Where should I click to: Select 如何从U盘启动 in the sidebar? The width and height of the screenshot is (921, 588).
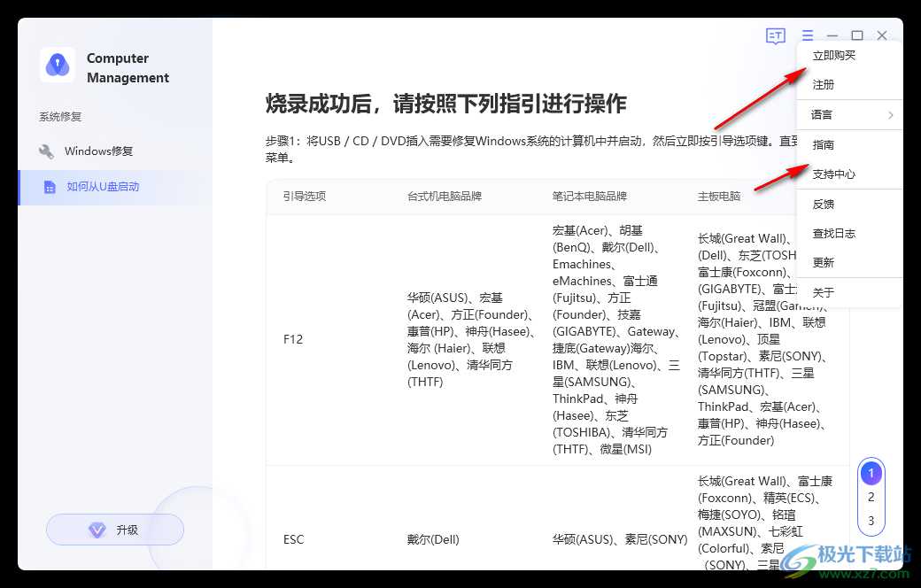pos(116,187)
